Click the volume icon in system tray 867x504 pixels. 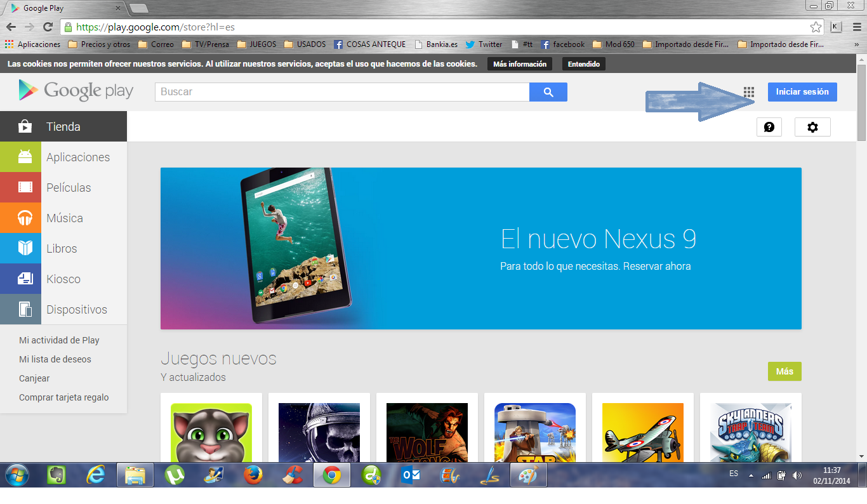pyautogui.click(x=797, y=475)
